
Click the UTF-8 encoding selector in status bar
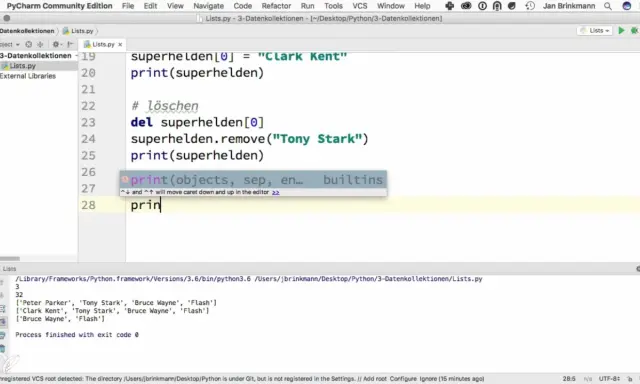pos(609,379)
